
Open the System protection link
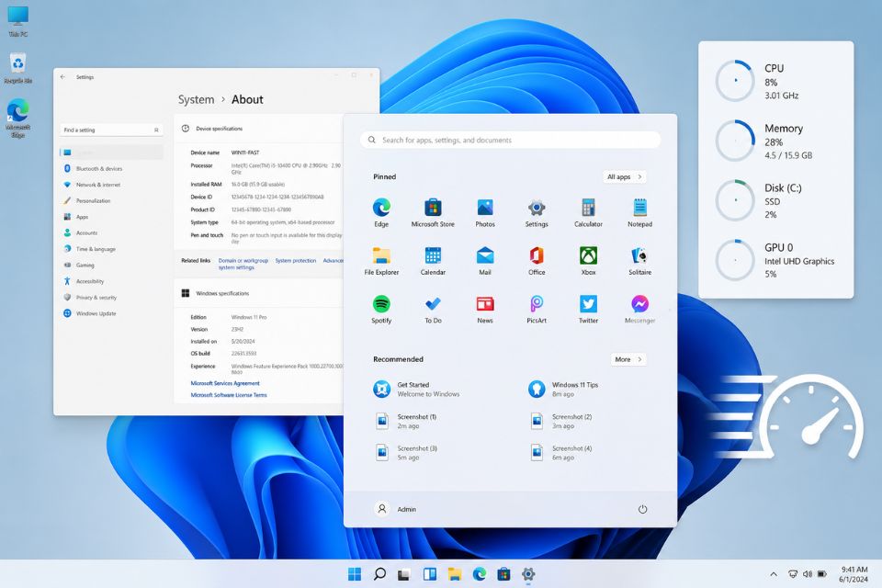click(x=295, y=261)
